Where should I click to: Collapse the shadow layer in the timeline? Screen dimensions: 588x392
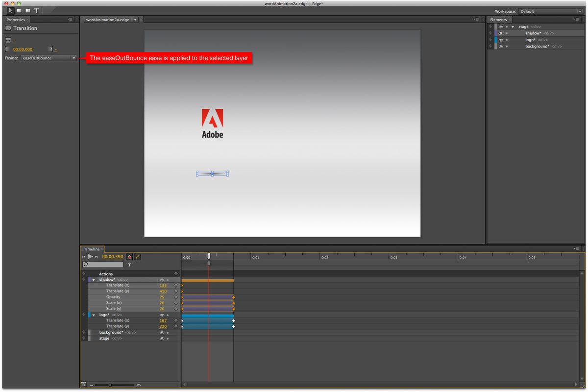93,279
